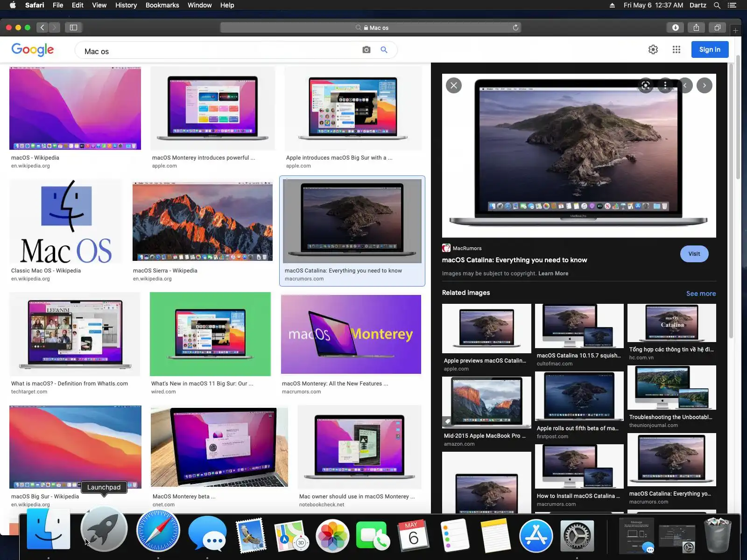Open System Preferences from the Dock
Screen dimensions: 747x560
[x=577, y=536]
